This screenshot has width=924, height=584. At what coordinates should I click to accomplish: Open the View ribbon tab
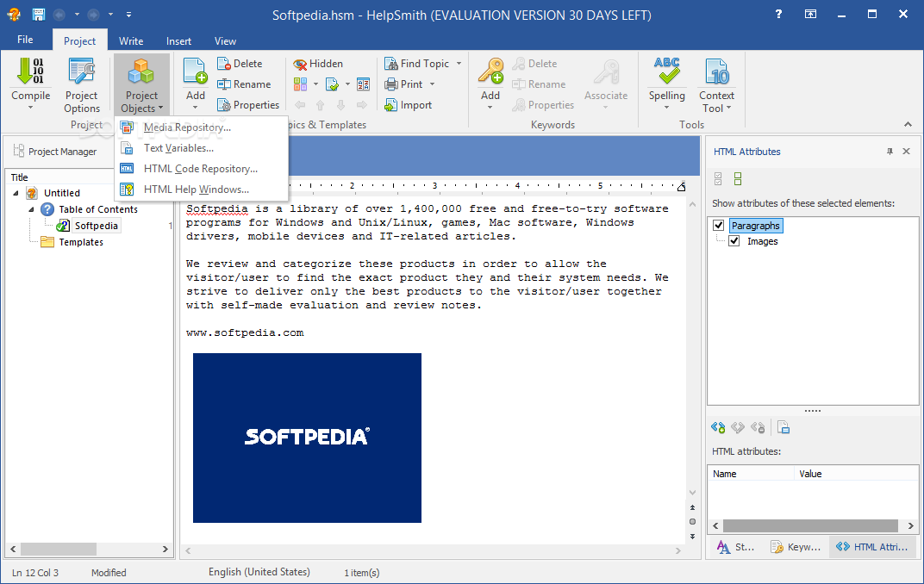pos(225,41)
